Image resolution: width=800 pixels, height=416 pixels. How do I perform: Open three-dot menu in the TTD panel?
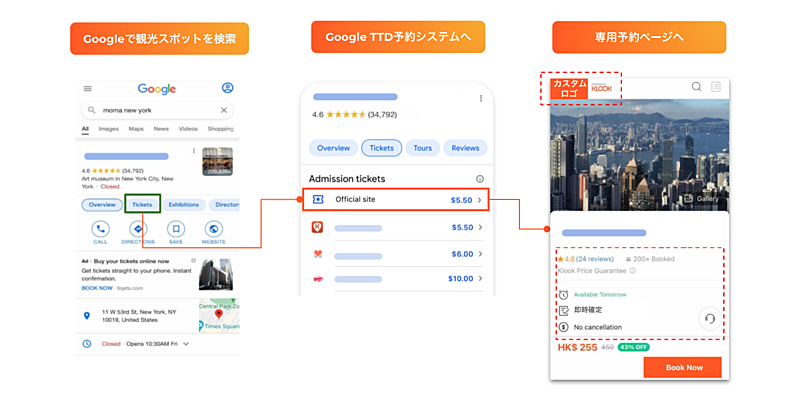point(481,98)
